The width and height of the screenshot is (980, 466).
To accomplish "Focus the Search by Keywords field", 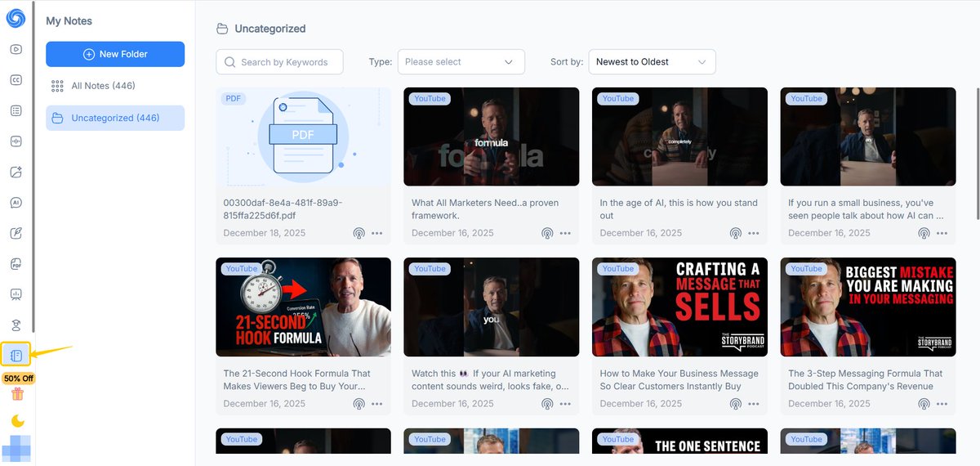I will point(279,62).
